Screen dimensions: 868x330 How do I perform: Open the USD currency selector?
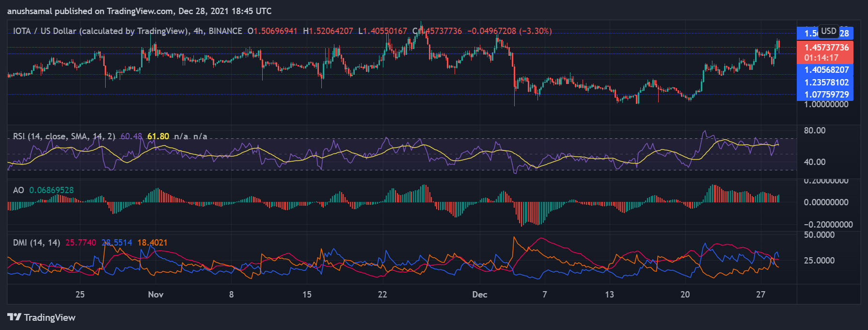(828, 31)
